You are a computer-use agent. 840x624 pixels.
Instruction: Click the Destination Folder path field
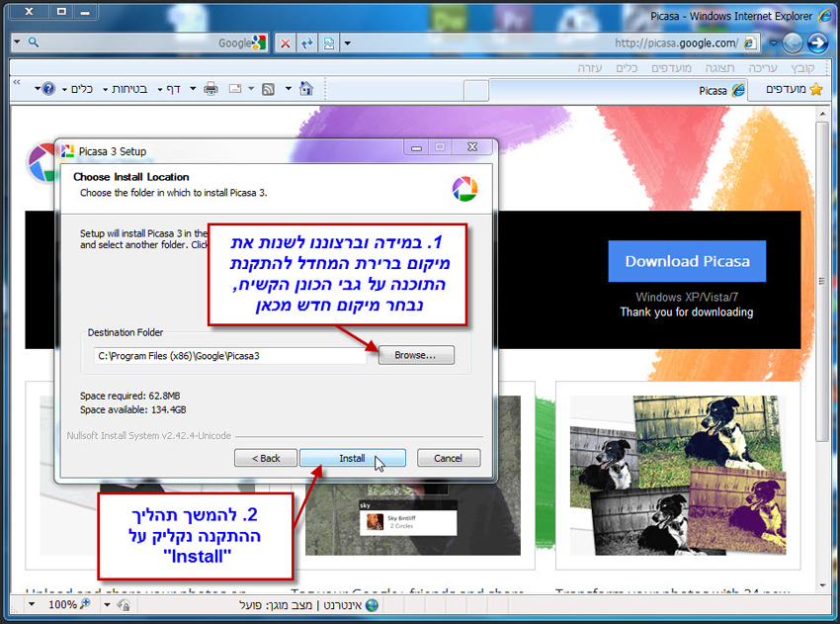pyautogui.click(x=230, y=356)
